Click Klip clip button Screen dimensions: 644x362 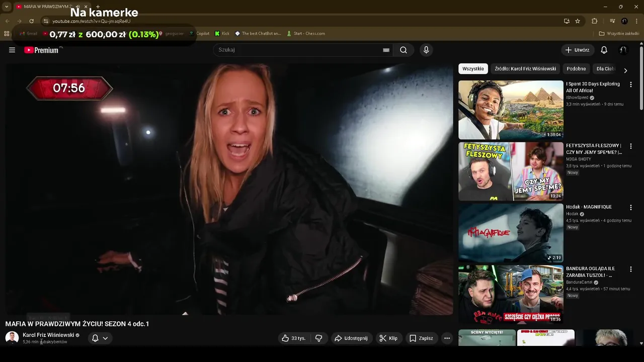[388, 338]
